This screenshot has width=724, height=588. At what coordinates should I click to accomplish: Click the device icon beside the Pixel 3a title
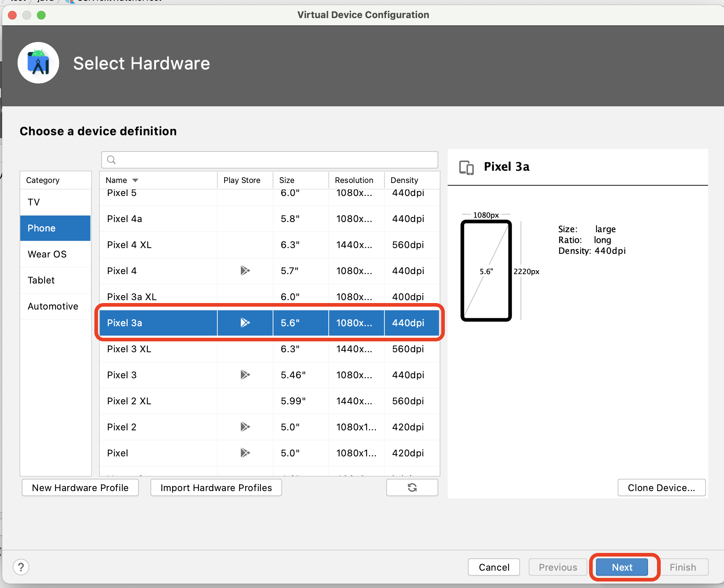click(466, 167)
